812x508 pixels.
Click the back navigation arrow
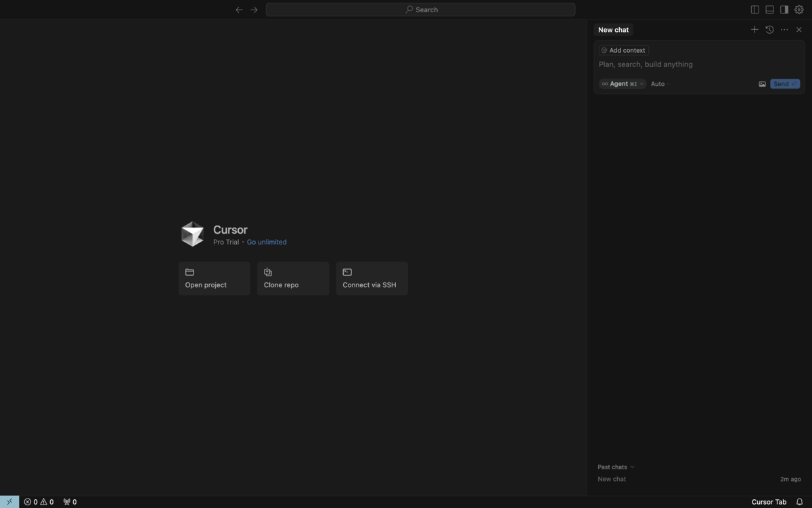(x=239, y=9)
